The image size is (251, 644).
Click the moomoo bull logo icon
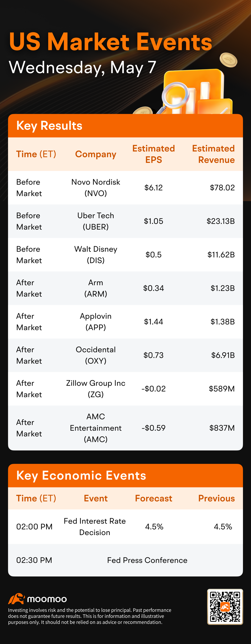[x=17, y=598]
